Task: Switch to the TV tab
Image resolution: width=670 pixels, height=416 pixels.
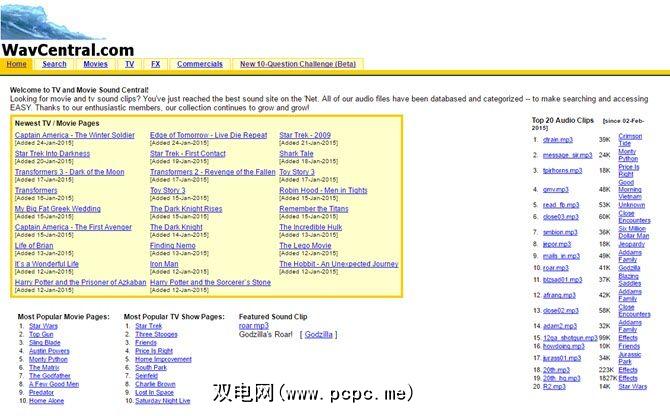Action: [x=129, y=64]
